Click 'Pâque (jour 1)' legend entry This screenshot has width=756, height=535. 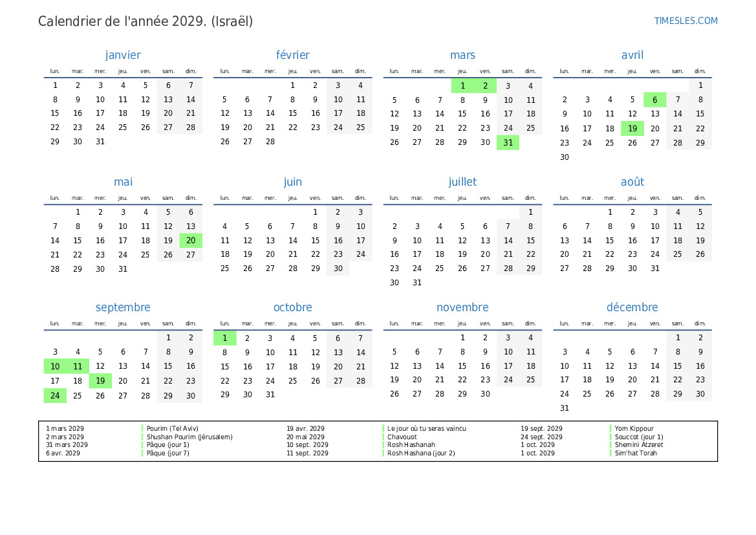[167, 445]
